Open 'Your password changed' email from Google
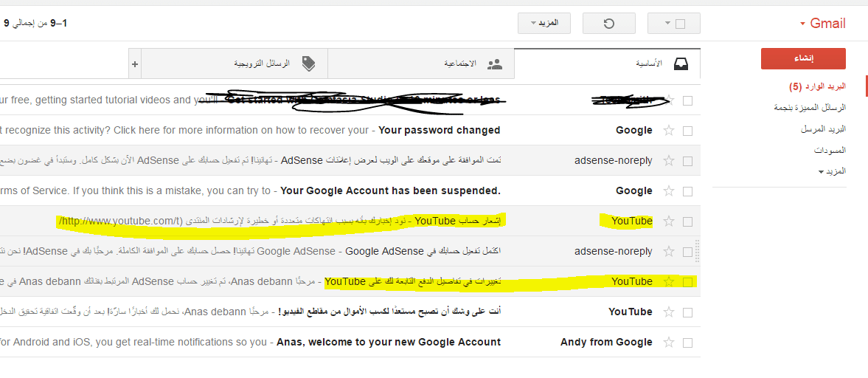868x378 pixels. [x=440, y=131]
